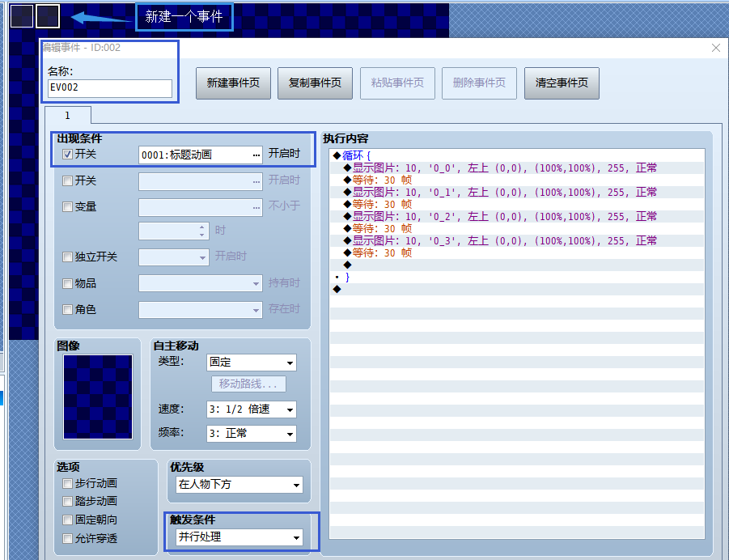This screenshot has height=560, width=729.
Task: Enable the second 开关 condition checkbox
Action: tap(67, 181)
